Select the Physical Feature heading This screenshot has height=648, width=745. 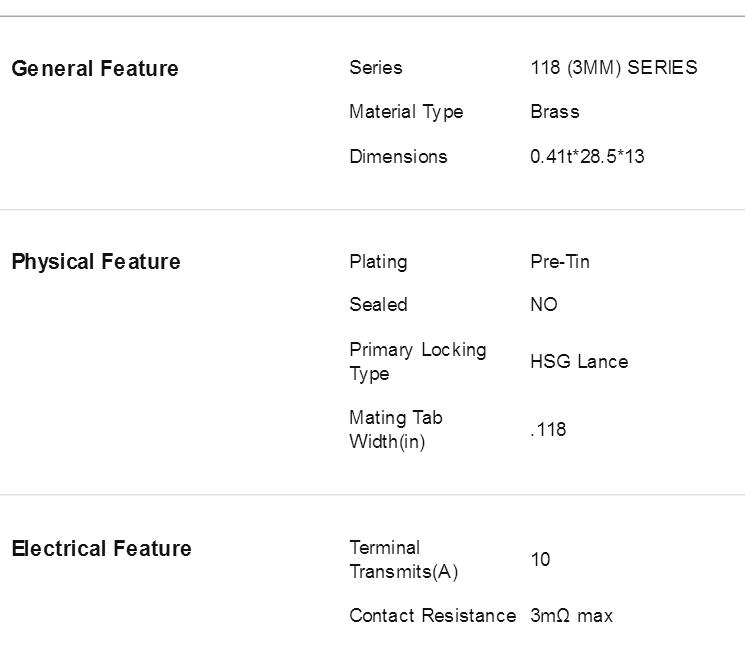click(x=96, y=262)
